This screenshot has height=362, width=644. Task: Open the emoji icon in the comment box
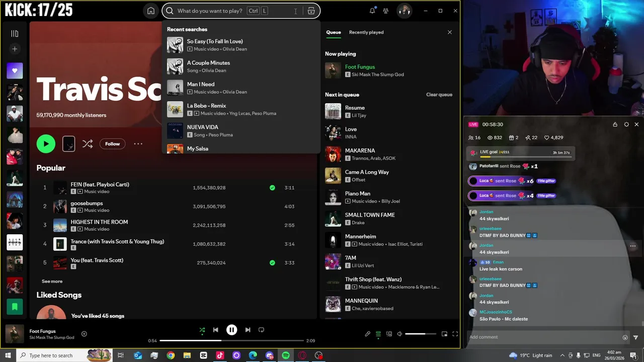625,337
